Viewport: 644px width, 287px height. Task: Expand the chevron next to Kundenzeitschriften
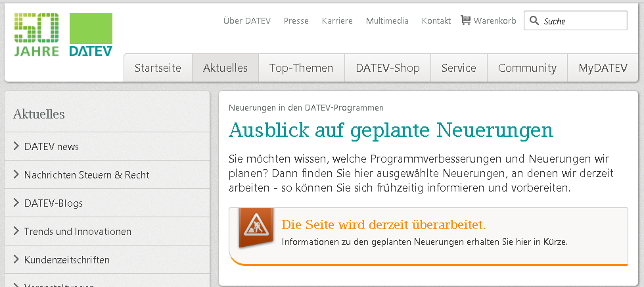coord(16,259)
